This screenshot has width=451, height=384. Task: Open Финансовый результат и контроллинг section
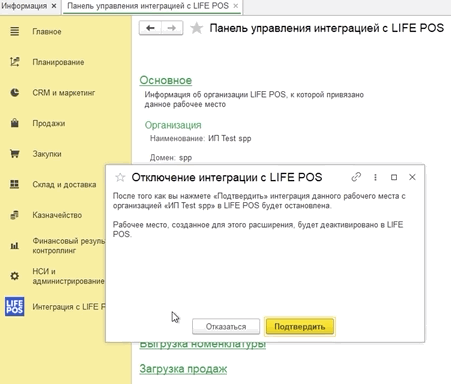68,246
